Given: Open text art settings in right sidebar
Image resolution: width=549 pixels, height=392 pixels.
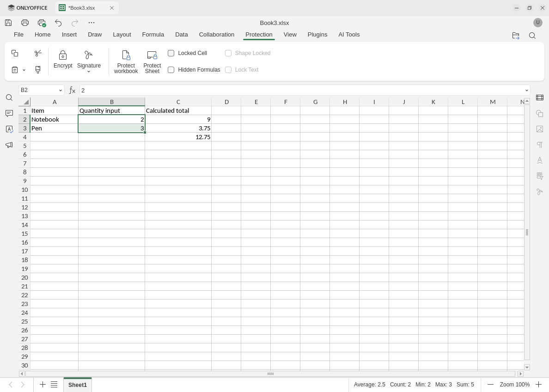Looking at the screenshot, I should point(540,160).
